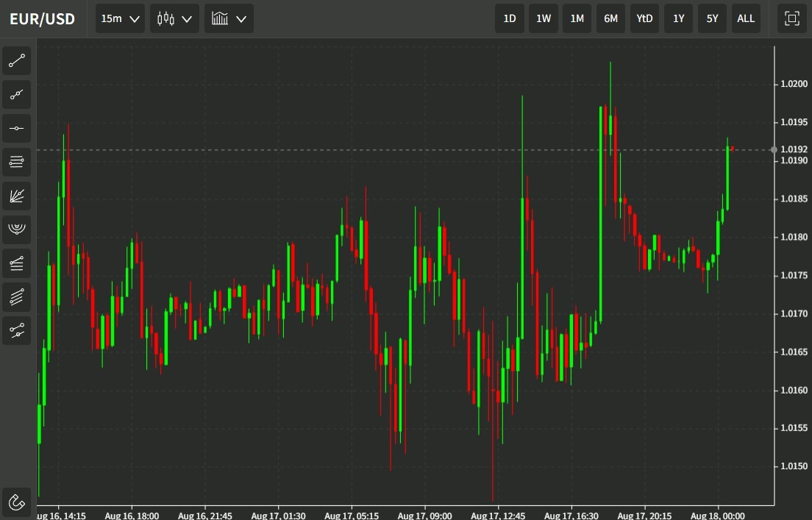This screenshot has width=812, height=520.
Task: Switch to the 1M time range
Action: coord(577,18)
